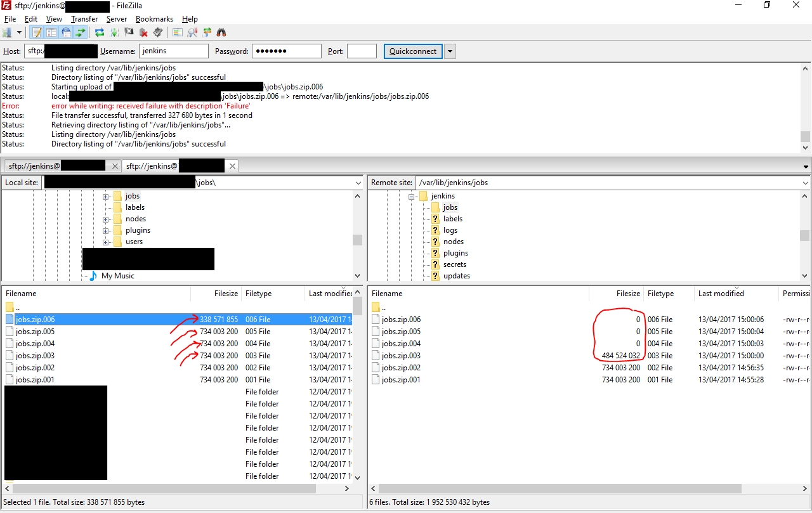Toggle directory comparison colored-lines icon
Image resolution: width=812 pixels, height=513 pixels.
click(x=178, y=32)
